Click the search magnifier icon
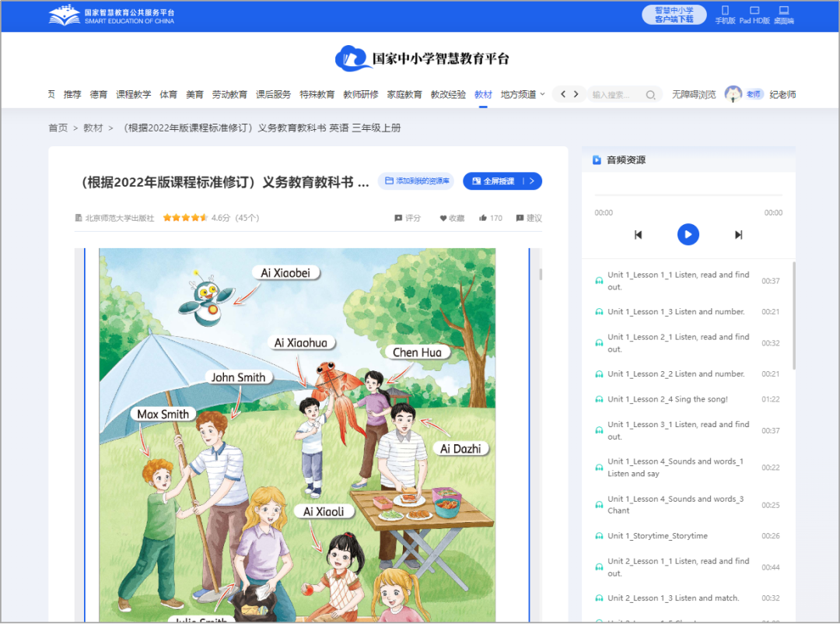Viewport: 840px width, 624px height. 651,93
